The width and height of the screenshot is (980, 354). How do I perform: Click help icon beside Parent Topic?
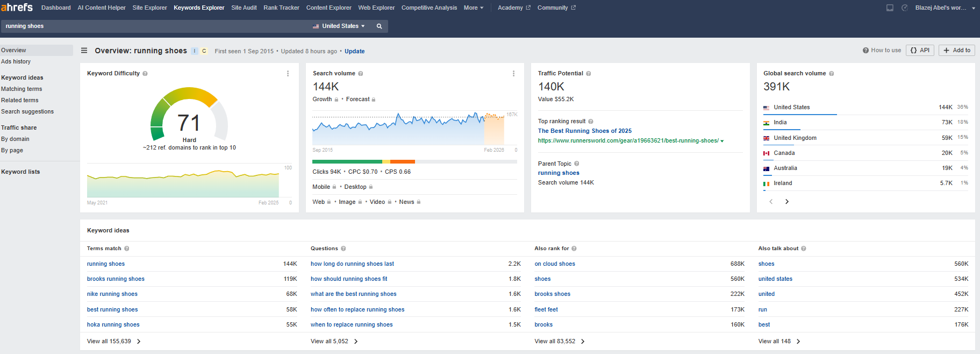point(577,164)
